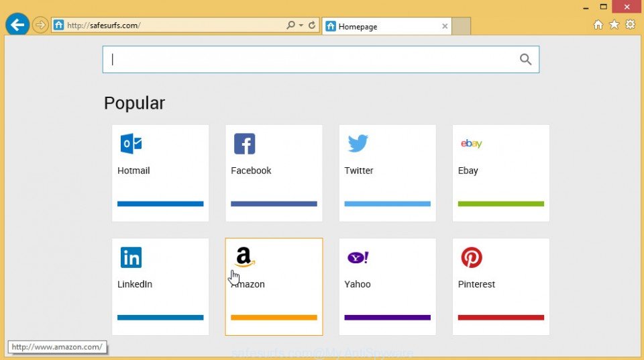Screen dimensions: 644x360
Task: Open the Ebay label link
Action: pyautogui.click(x=468, y=171)
